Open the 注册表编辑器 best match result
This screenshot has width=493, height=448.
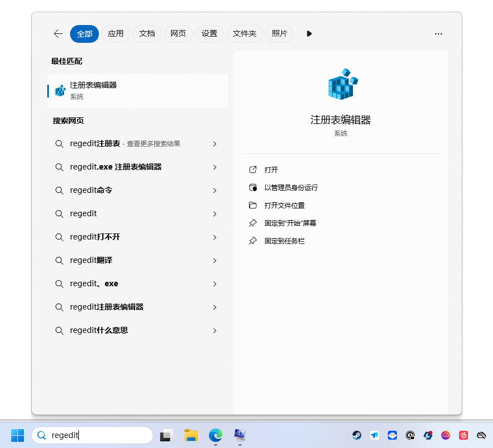pos(137,91)
